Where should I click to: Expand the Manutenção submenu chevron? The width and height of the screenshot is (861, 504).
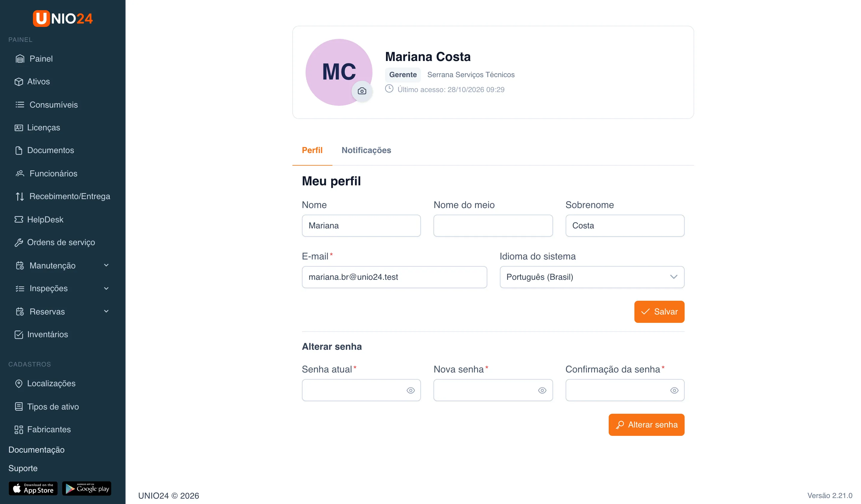106,265
